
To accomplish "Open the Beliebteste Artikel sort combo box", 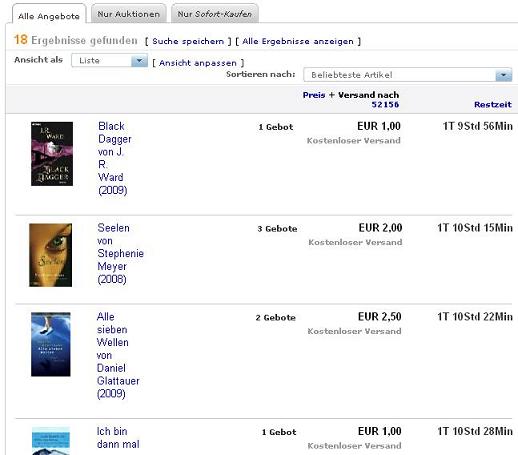I will tap(407, 75).
